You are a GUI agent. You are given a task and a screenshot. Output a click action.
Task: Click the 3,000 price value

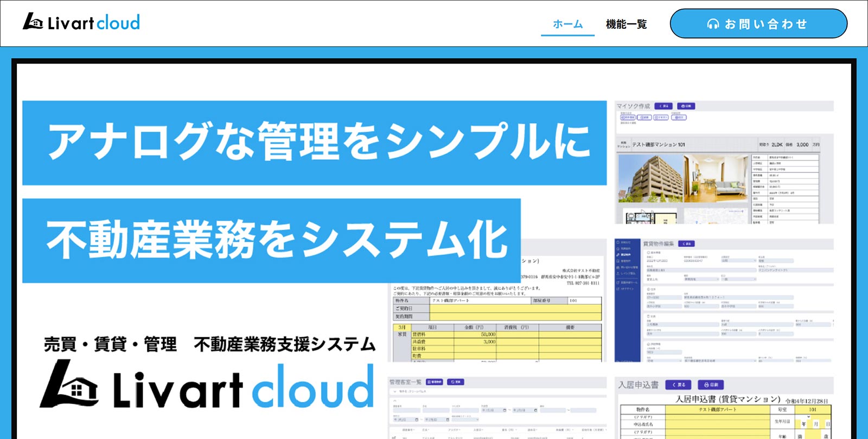[802, 145]
